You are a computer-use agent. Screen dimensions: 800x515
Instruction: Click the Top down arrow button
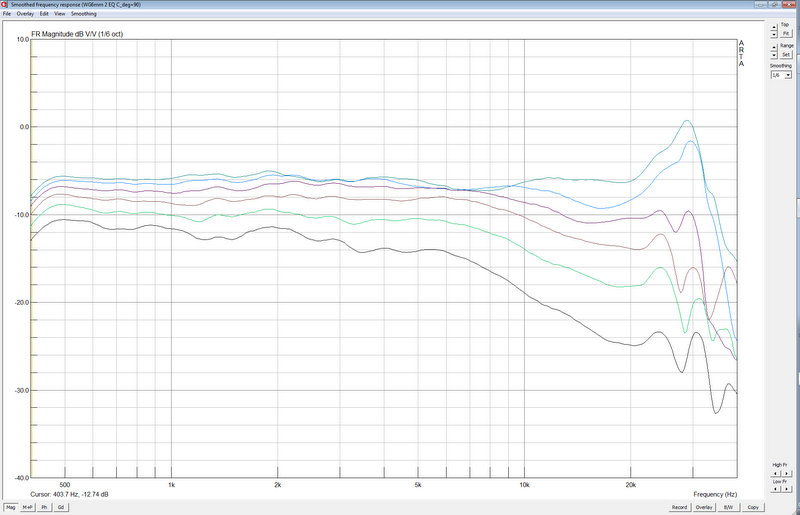[x=774, y=34]
